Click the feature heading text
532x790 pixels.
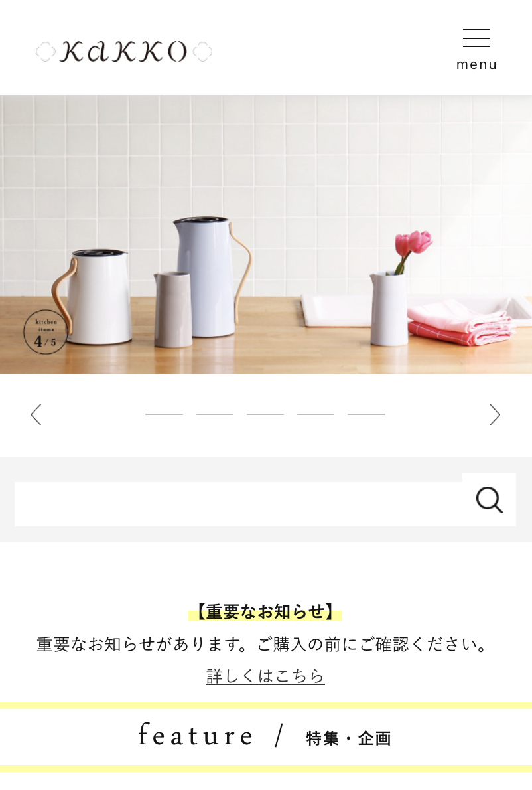(x=196, y=736)
